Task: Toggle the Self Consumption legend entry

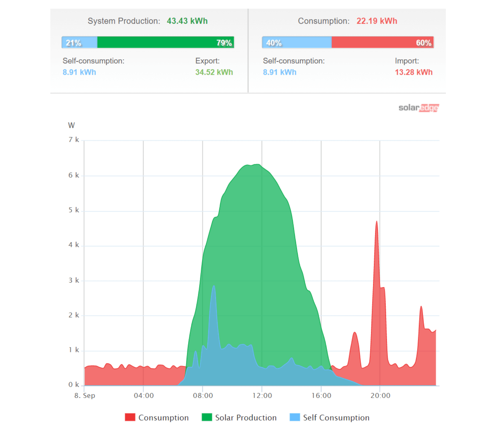Action: (330, 417)
